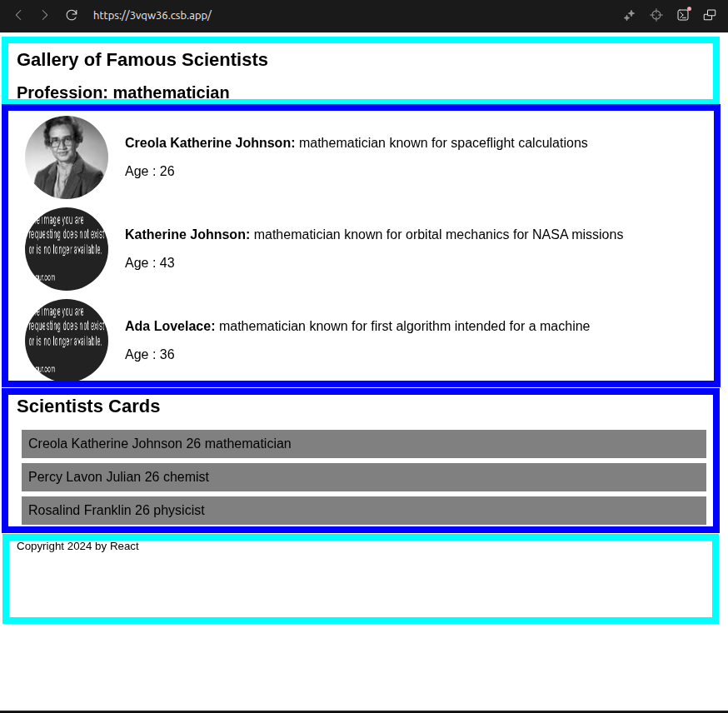The height and width of the screenshot is (713, 728).
Task: Click the Gallery of Famous Scientists heading
Action: pos(142,60)
